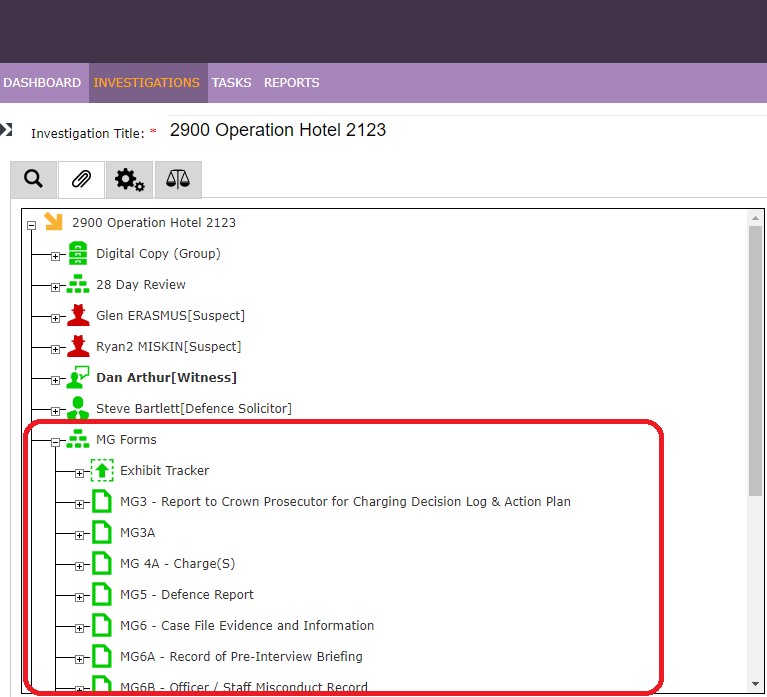
Task: Open the REPORTS menu
Action: pos(292,83)
